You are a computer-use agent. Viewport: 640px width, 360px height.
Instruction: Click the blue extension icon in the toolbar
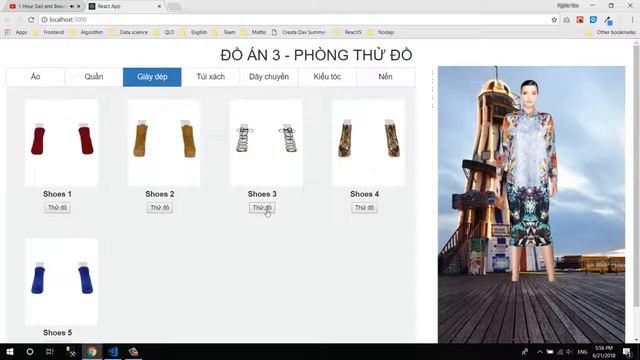[593, 20]
